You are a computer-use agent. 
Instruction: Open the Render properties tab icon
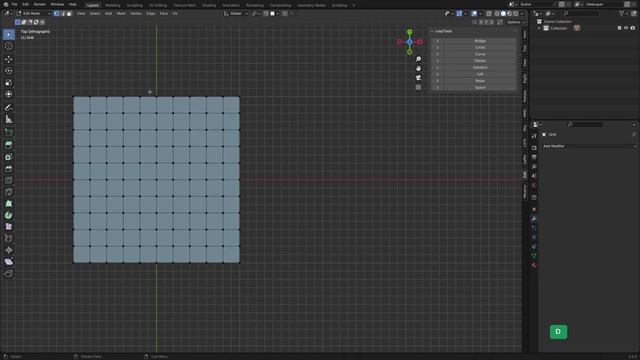[534, 148]
